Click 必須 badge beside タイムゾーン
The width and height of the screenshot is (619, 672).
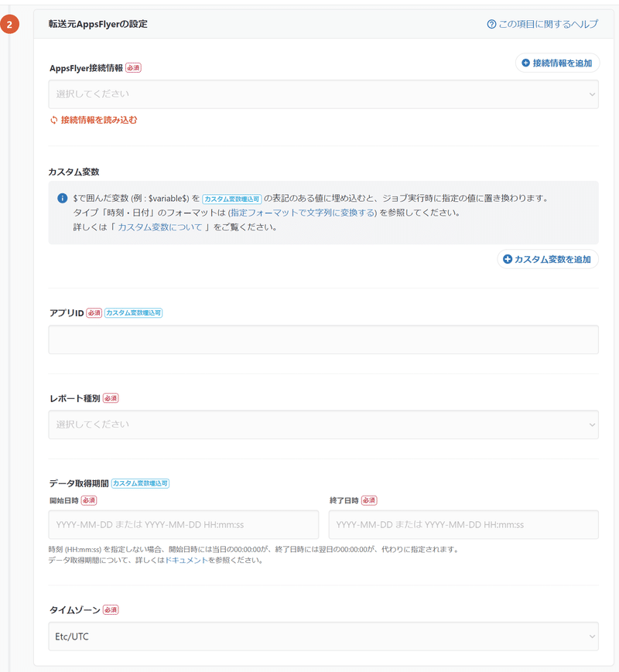point(111,610)
